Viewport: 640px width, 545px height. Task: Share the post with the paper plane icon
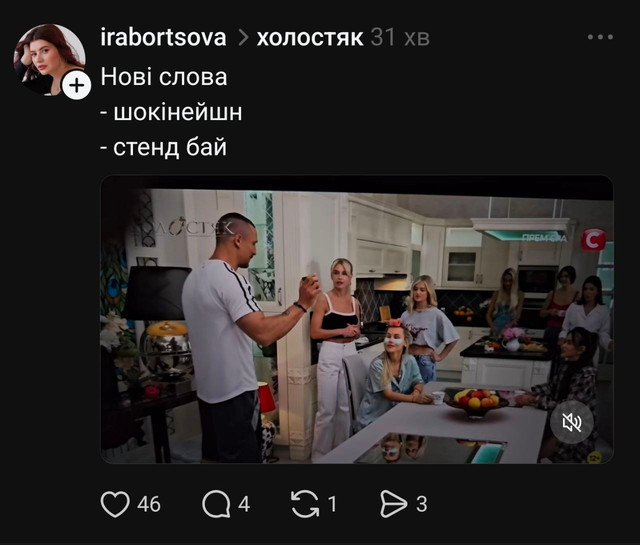pyautogui.click(x=393, y=504)
